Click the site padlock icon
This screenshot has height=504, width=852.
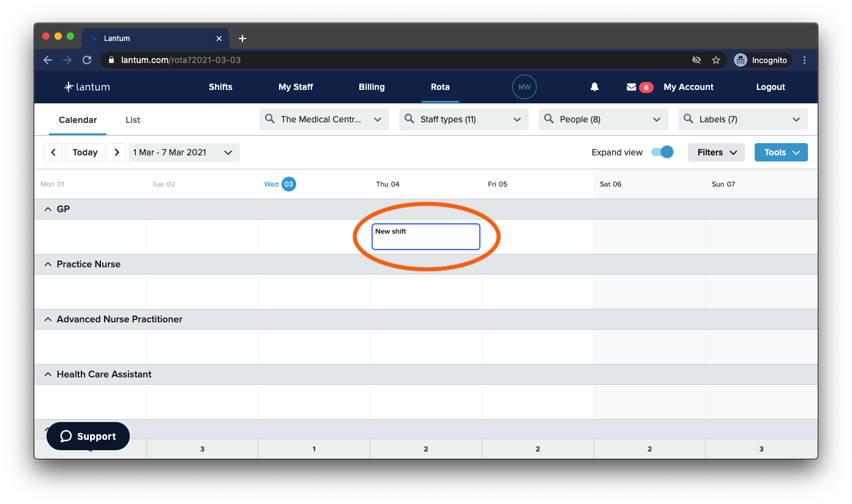111,60
